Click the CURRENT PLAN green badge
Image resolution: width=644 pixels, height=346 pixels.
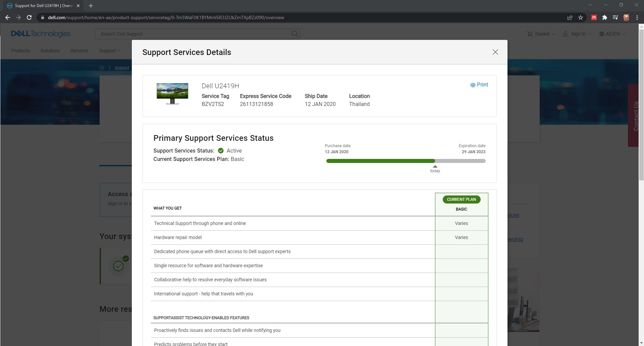point(461,199)
